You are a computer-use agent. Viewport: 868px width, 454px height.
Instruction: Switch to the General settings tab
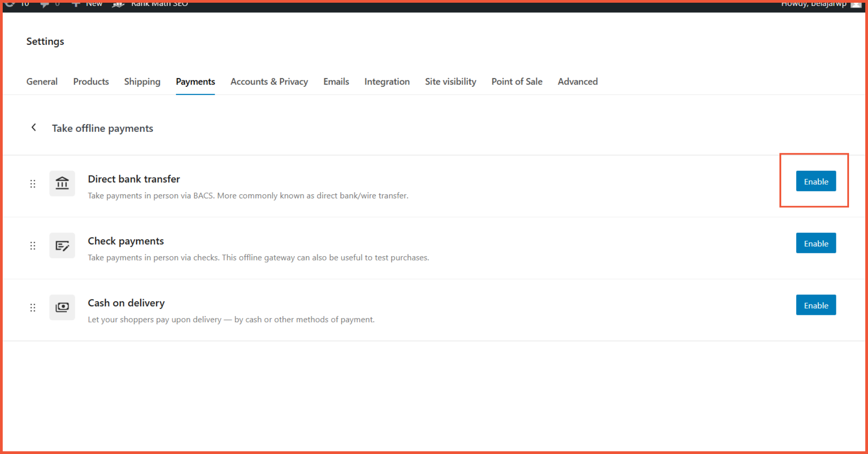pos(42,82)
